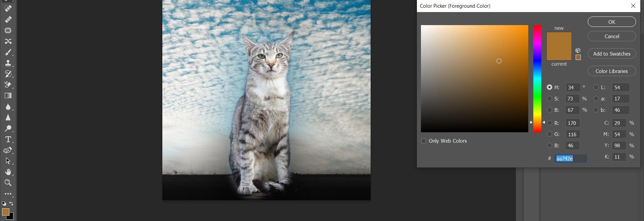644x221 pixels.
Task: Close the Color Picker dialog
Action: 633,6
